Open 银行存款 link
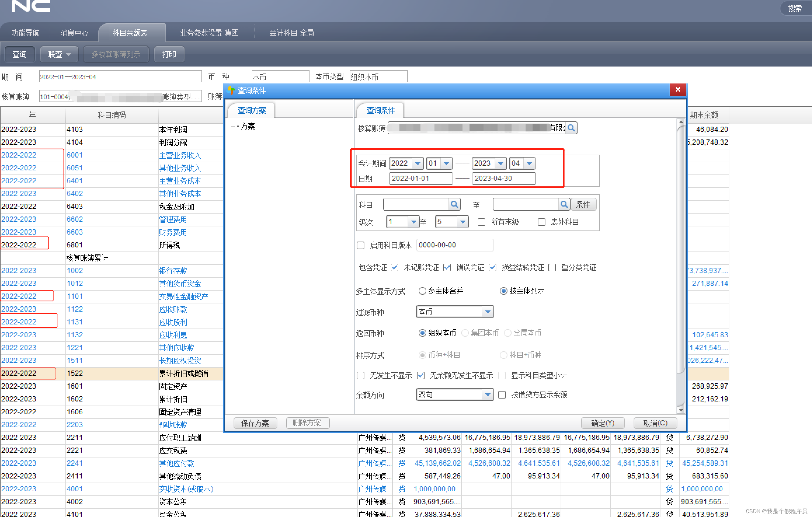Screen dimensions: 812x517 pos(173,271)
